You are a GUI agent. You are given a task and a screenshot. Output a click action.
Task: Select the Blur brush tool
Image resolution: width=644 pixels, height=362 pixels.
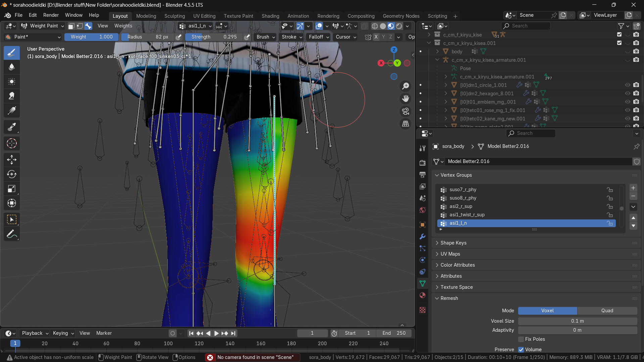point(12,67)
